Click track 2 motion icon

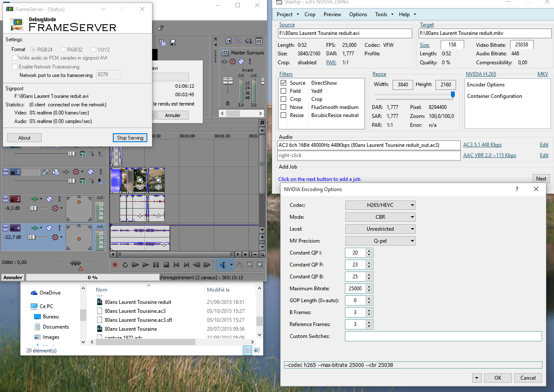(x=56, y=172)
